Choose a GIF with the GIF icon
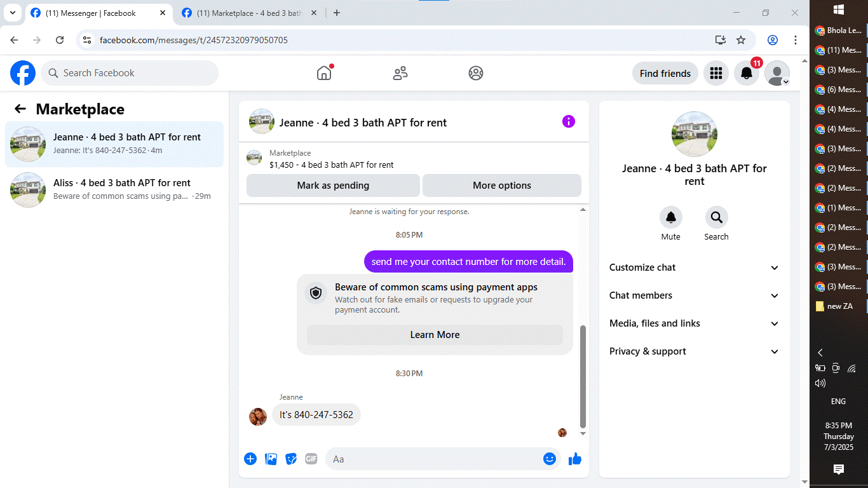The image size is (868, 488). (311, 459)
